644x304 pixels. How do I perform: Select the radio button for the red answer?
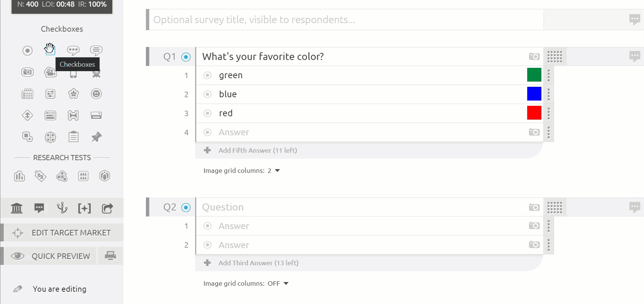207,113
